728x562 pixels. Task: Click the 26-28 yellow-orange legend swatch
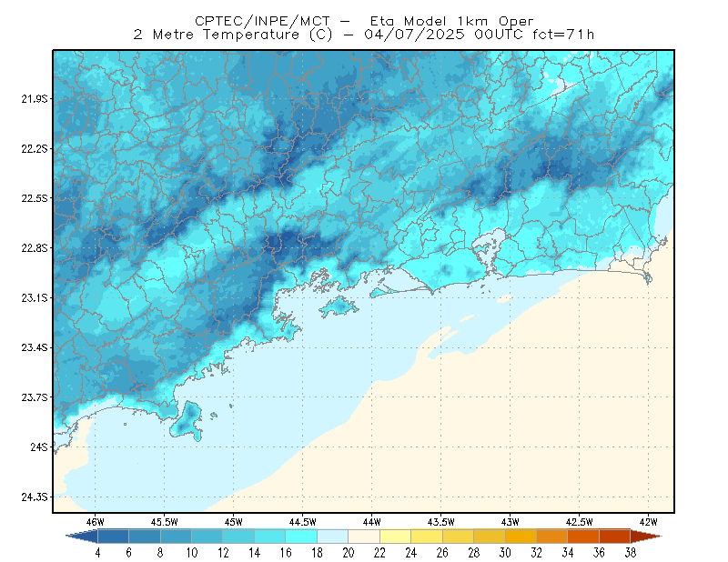click(x=458, y=537)
